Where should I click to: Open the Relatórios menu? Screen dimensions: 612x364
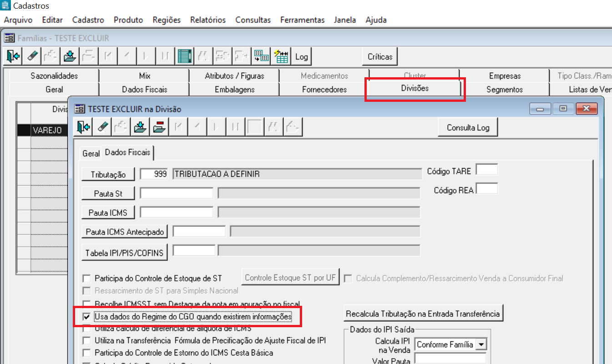pyautogui.click(x=208, y=20)
